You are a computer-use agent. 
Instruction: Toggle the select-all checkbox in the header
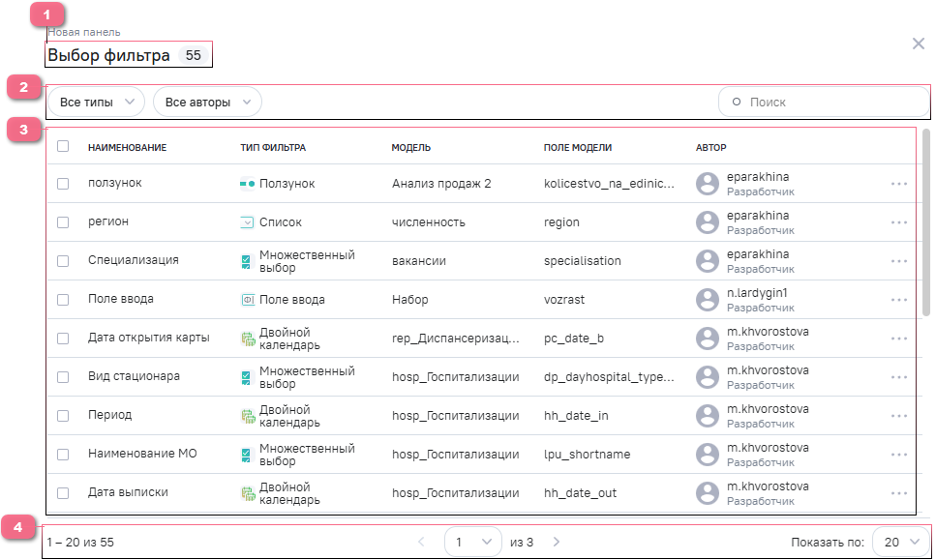pyautogui.click(x=63, y=147)
